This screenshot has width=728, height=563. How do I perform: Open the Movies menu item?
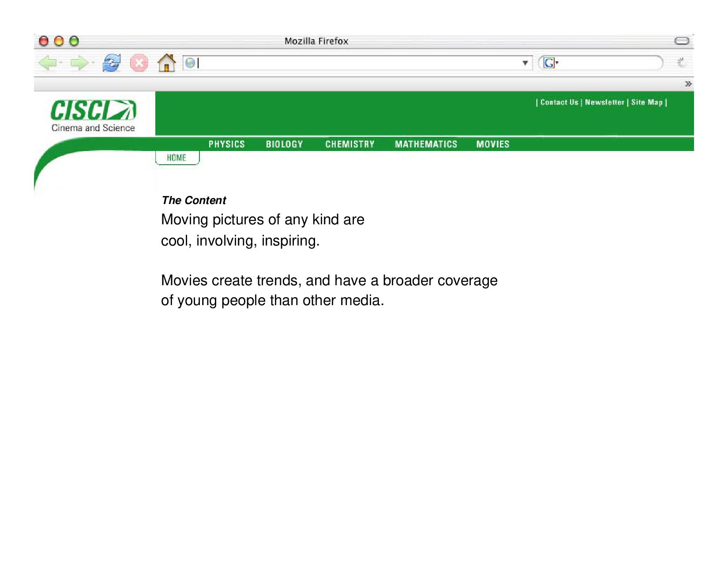pos(493,144)
